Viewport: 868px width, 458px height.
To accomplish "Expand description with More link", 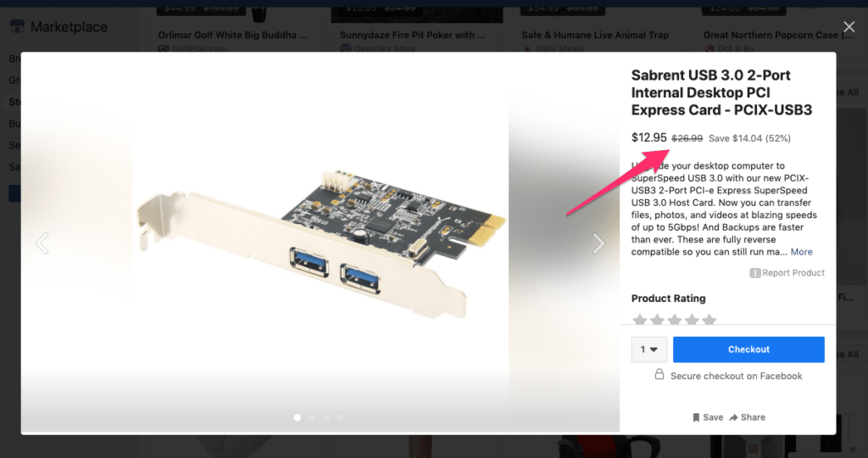I will 801,252.
